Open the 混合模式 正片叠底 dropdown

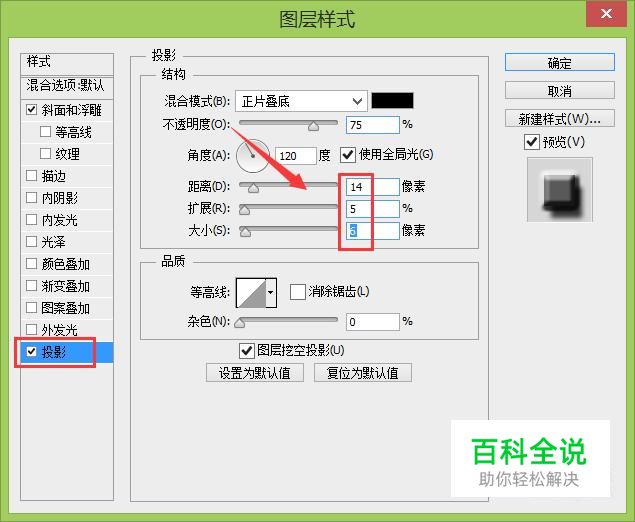(301, 101)
